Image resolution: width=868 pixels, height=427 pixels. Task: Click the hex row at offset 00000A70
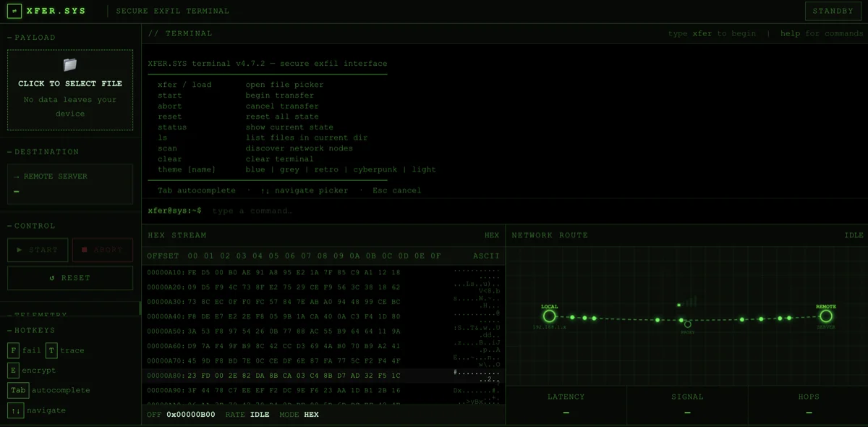point(323,361)
